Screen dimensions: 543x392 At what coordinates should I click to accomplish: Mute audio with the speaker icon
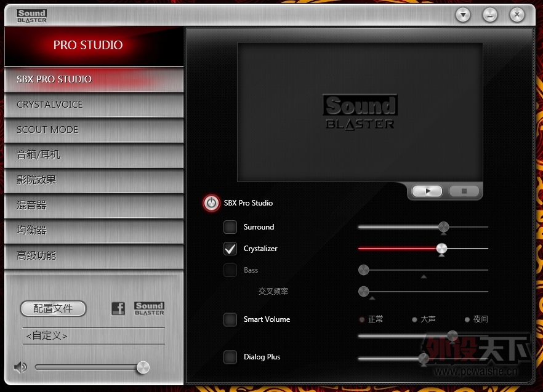point(20,367)
